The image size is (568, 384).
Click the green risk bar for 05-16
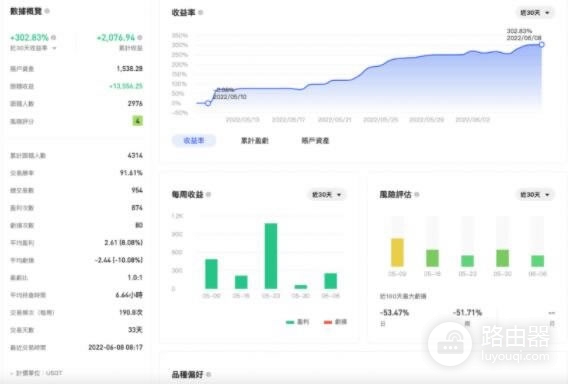pyautogui.click(x=433, y=258)
